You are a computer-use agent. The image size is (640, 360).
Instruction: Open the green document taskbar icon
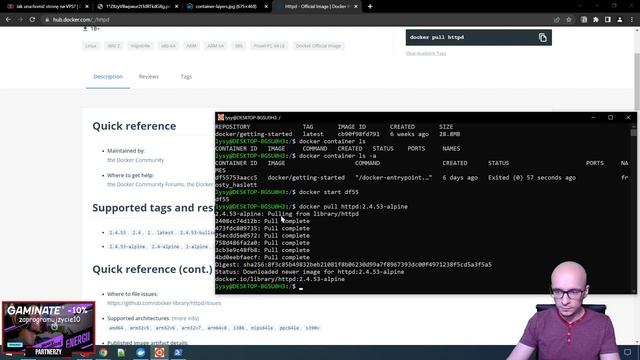point(121,353)
